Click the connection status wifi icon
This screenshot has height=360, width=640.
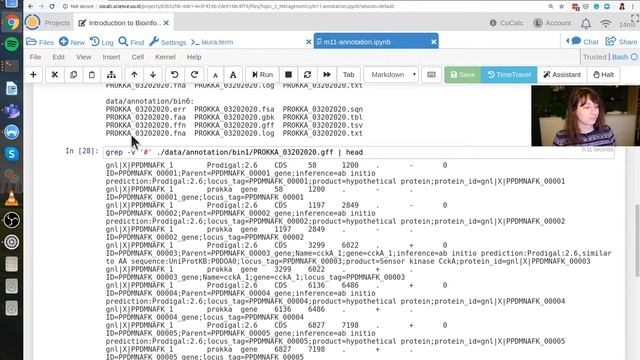606,23
